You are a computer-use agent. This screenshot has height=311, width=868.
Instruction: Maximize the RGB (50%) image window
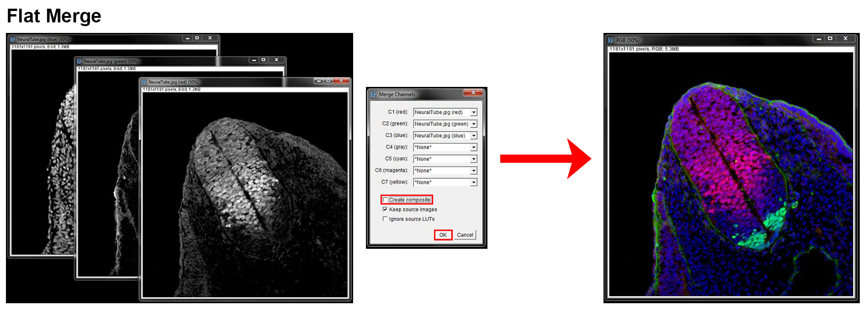pyautogui.click(x=830, y=39)
